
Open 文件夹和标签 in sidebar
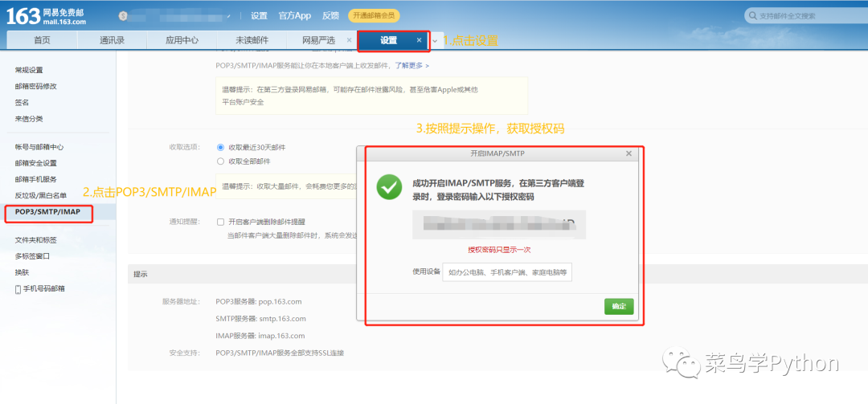pyautogui.click(x=36, y=240)
